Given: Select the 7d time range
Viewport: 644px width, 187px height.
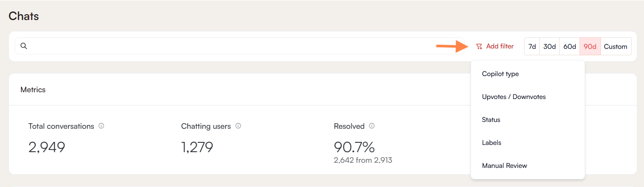Looking at the screenshot, I should 532,46.
